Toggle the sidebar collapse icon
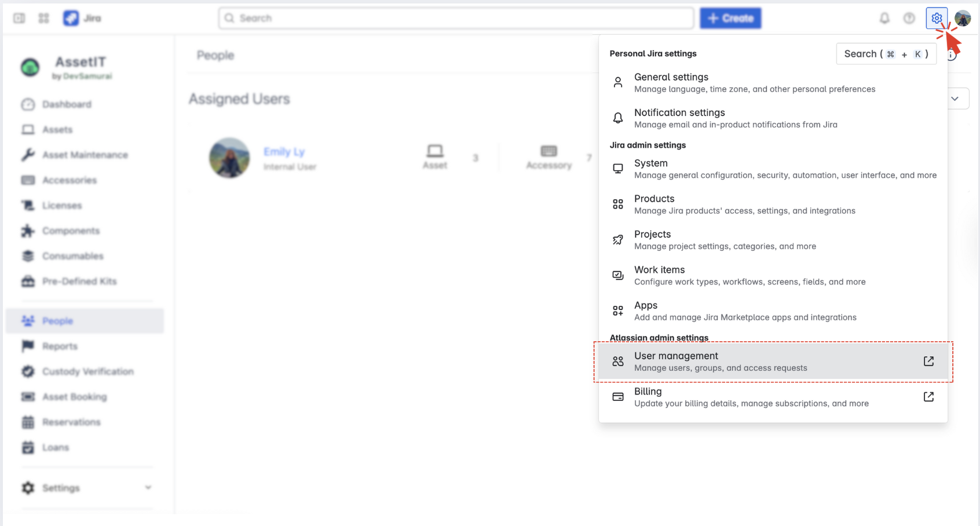980x526 pixels. (19, 19)
